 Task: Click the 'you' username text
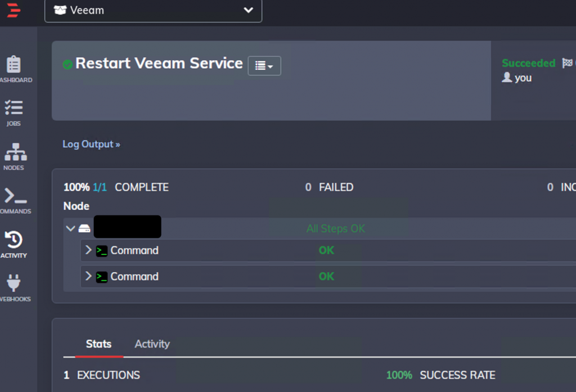pos(523,78)
